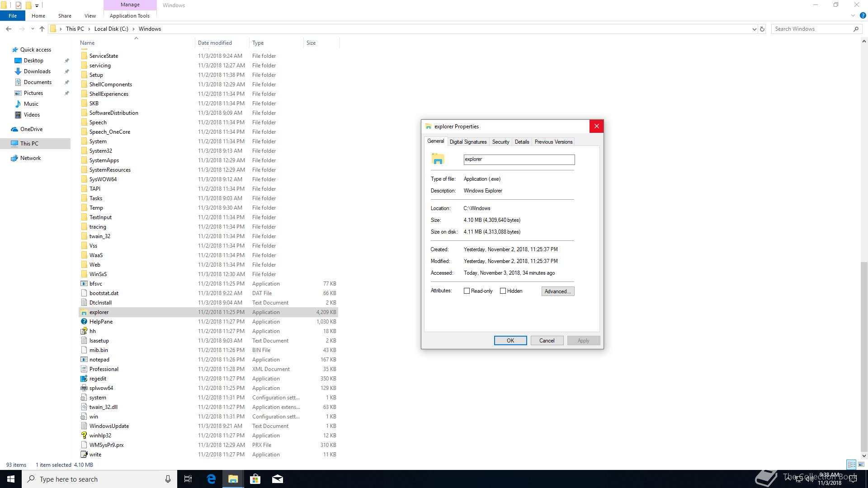The width and height of the screenshot is (868, 488).
Task: Click the taskbar search box
Action: [99, 479]
